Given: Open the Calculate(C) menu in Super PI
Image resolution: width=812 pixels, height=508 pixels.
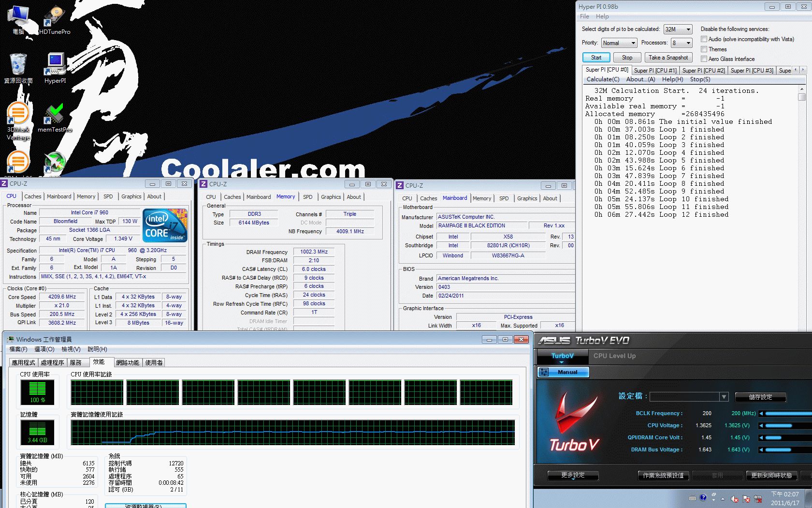Looking at the screenshot, I should [603, 79].
